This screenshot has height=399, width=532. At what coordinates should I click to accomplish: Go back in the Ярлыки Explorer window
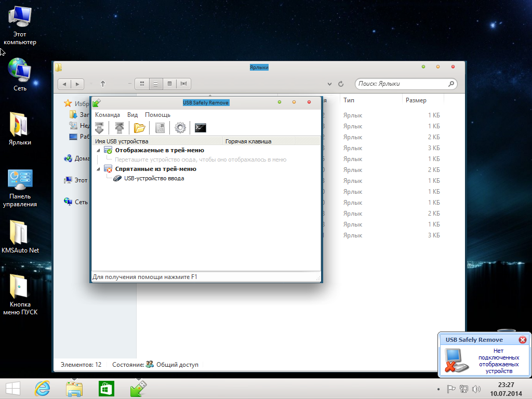coord(64,84)
